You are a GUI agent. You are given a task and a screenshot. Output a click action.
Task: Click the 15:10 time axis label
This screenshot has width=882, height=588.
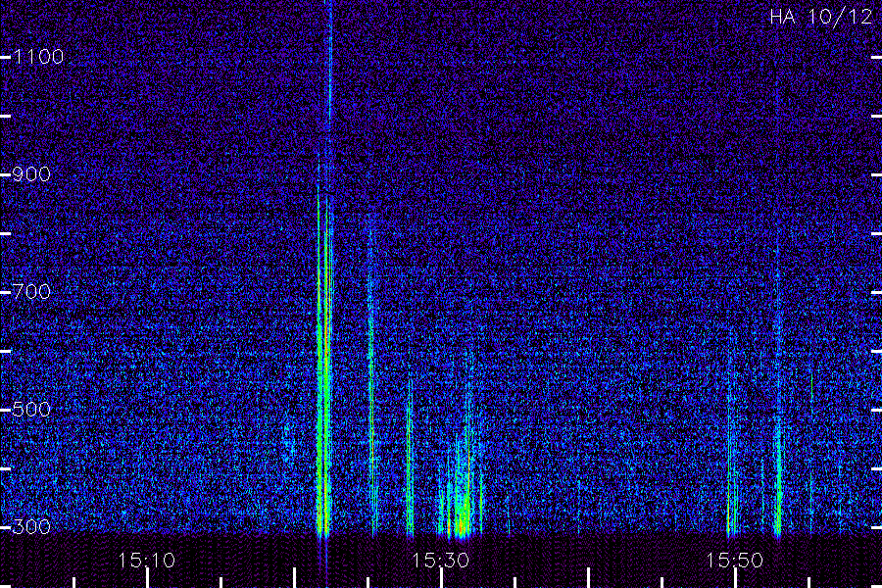pos(146,561)
